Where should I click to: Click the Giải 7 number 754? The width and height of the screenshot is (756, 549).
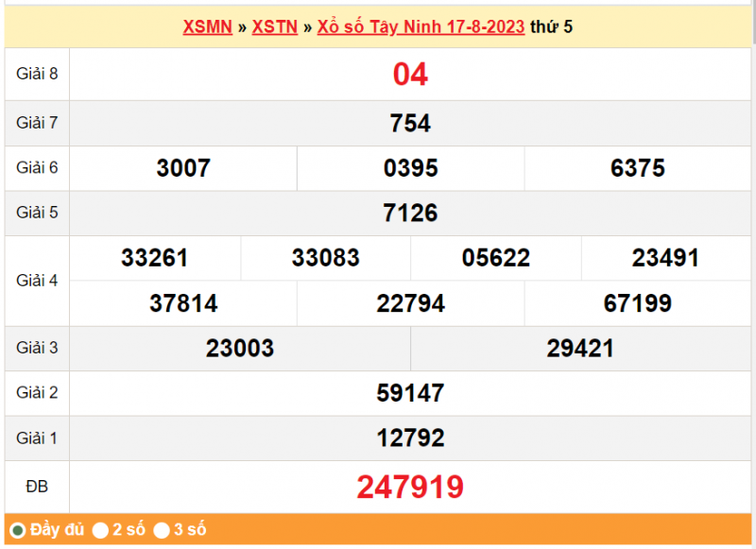tap(410, 123)
